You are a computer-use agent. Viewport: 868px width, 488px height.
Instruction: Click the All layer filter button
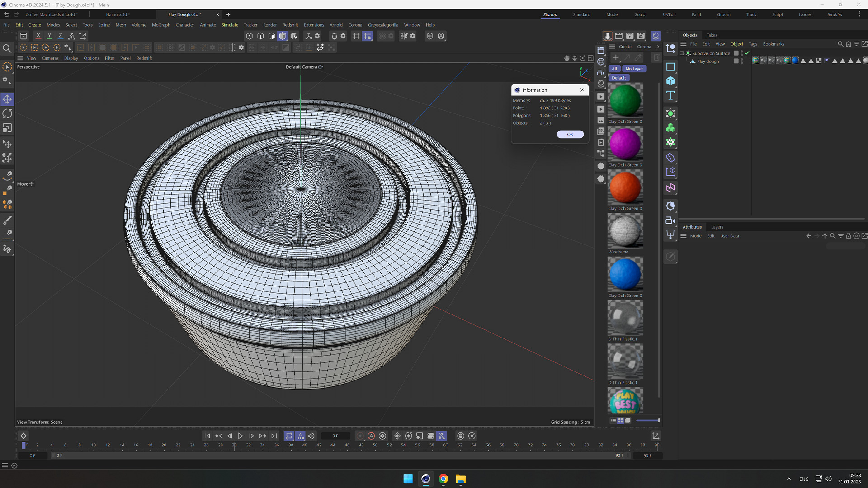tap(614, 69)
